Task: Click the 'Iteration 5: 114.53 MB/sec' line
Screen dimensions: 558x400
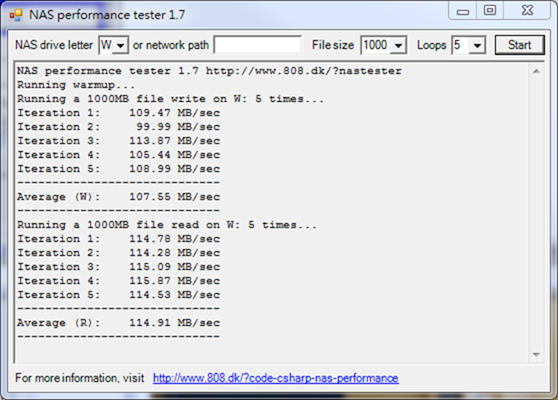Action: coord(119,295)
